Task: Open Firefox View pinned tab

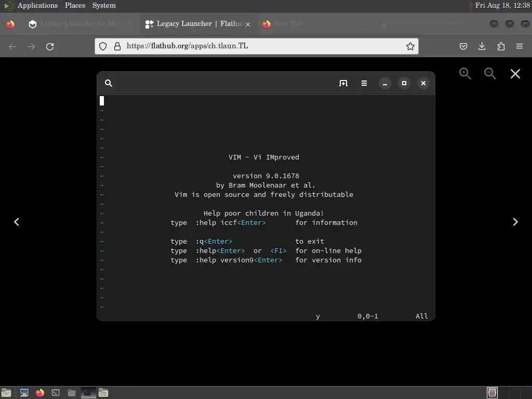Action: 10,24
